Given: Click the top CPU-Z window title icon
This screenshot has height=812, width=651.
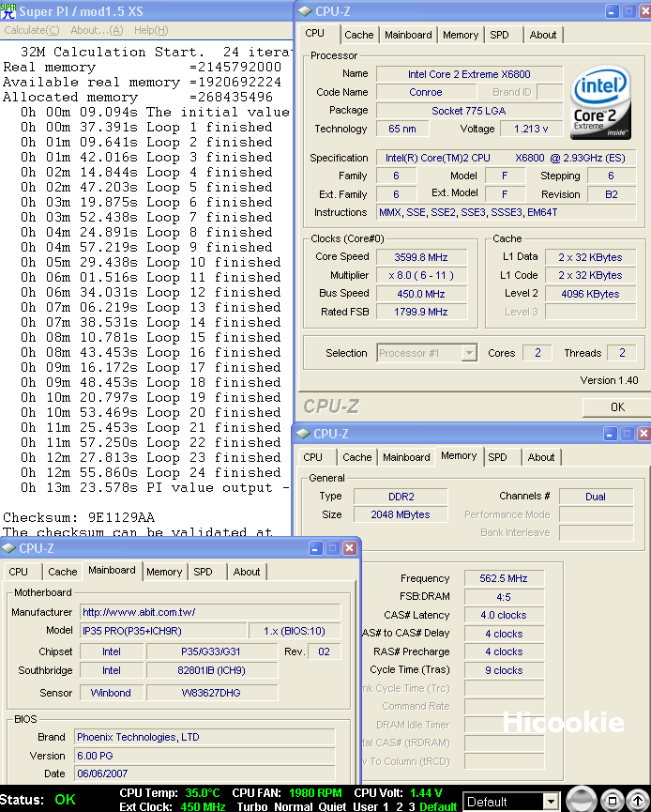Looking at the screenshot, I should [x=305, y=11].
